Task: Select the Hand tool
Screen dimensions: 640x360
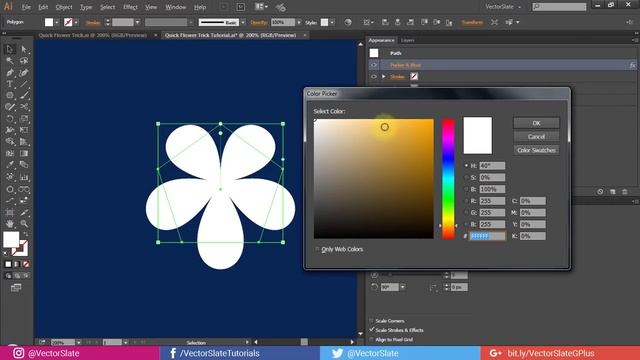Action: [9, 224]
